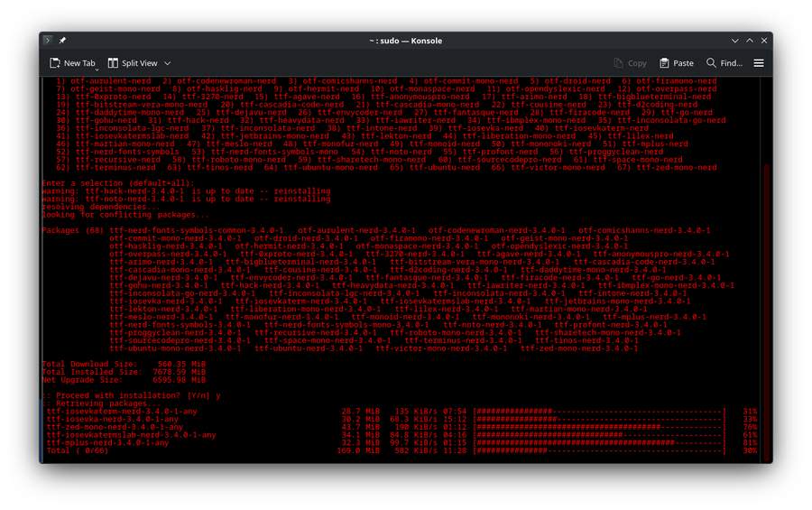Click the 'looking for conflicting packages...' line
Screen dimensions: 812x510
click(125, 215)
